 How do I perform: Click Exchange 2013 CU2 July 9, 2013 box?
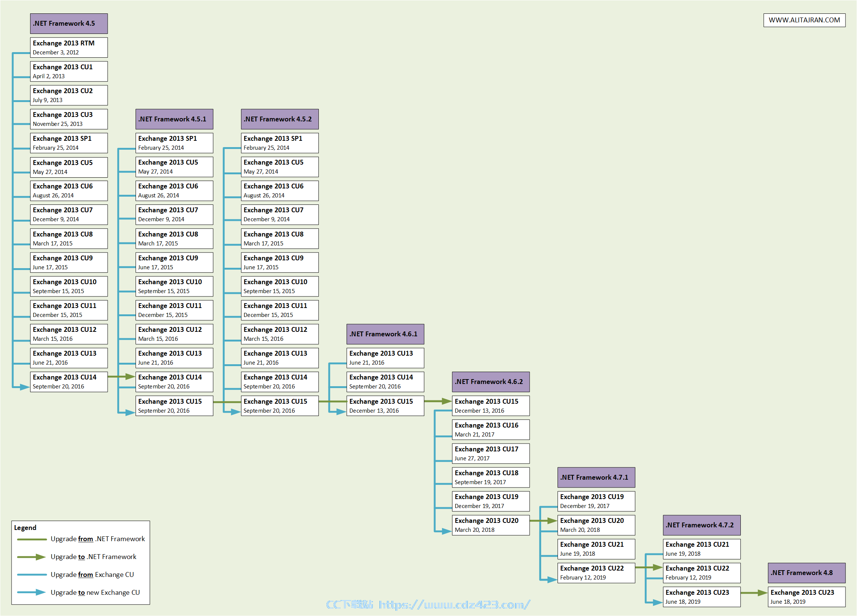(69, 95)
